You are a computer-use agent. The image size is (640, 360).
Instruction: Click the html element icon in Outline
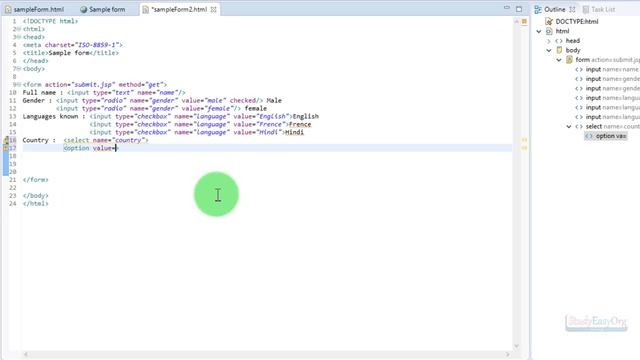click(549, 31)
